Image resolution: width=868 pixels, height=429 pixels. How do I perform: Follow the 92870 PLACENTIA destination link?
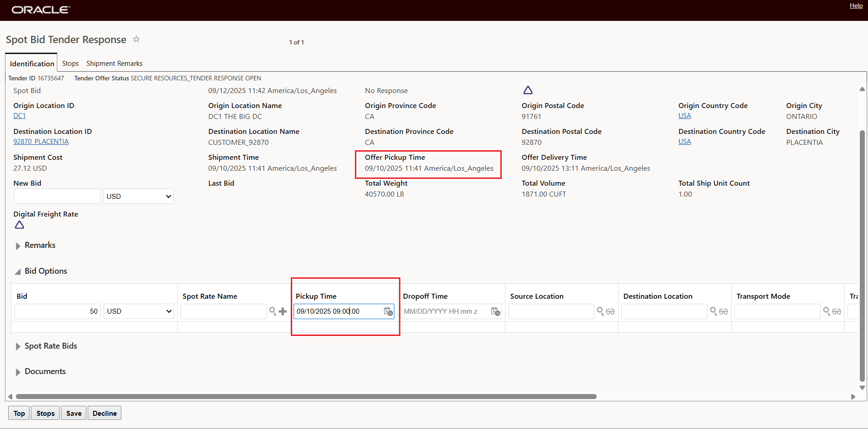click(x=41, y=141)
